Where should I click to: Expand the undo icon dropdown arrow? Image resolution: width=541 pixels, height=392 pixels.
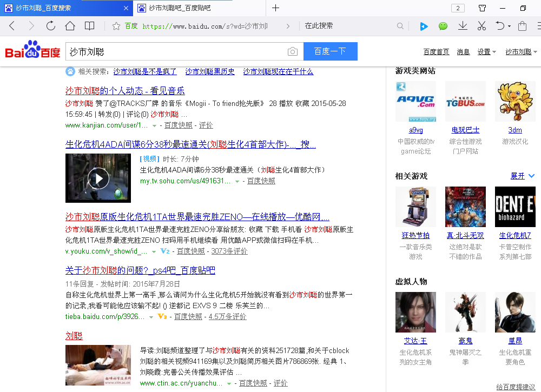click(509, 26)
